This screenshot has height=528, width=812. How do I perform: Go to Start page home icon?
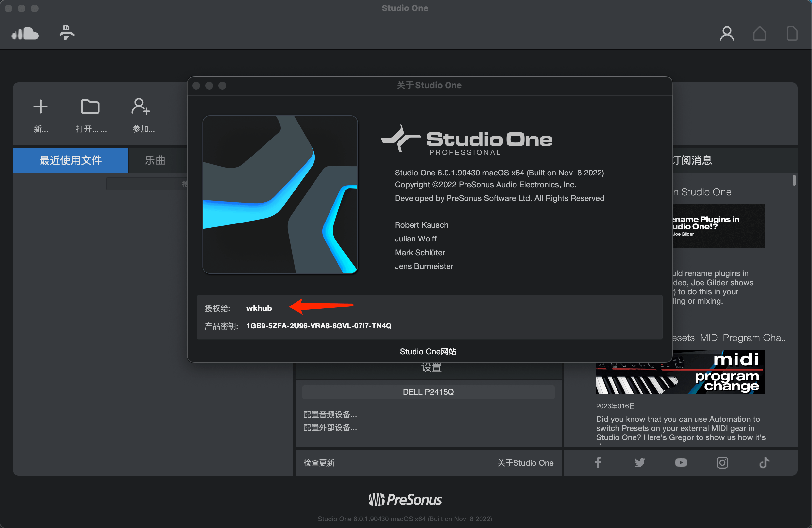[759, 33]
